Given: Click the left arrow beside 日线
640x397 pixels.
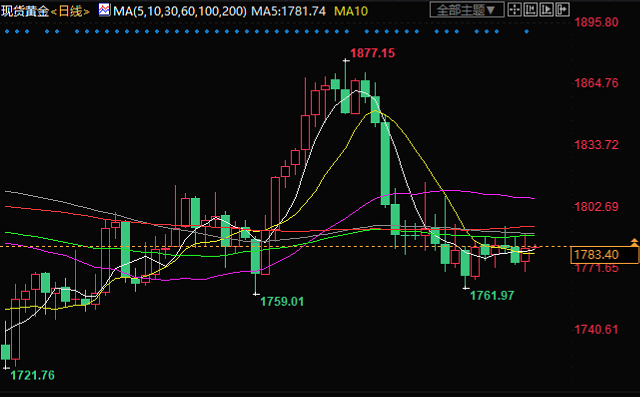Looking at the screenshot, I should tap(53, 11).
